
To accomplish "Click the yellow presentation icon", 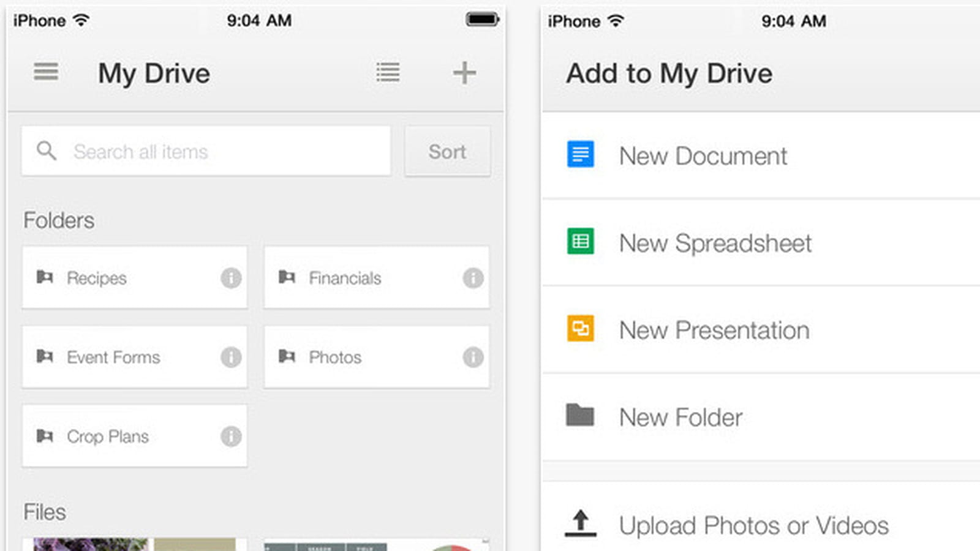I will click(x=580, y=328).
